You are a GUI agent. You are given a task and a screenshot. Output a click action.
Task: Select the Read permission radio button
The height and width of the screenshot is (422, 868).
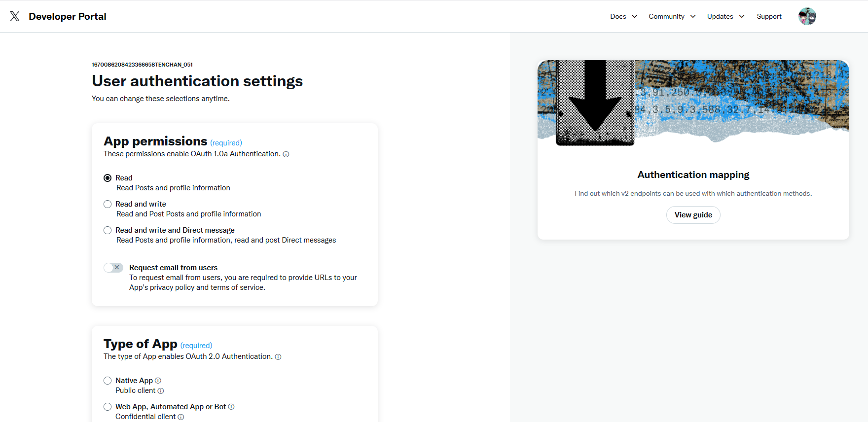pos(108,178)
